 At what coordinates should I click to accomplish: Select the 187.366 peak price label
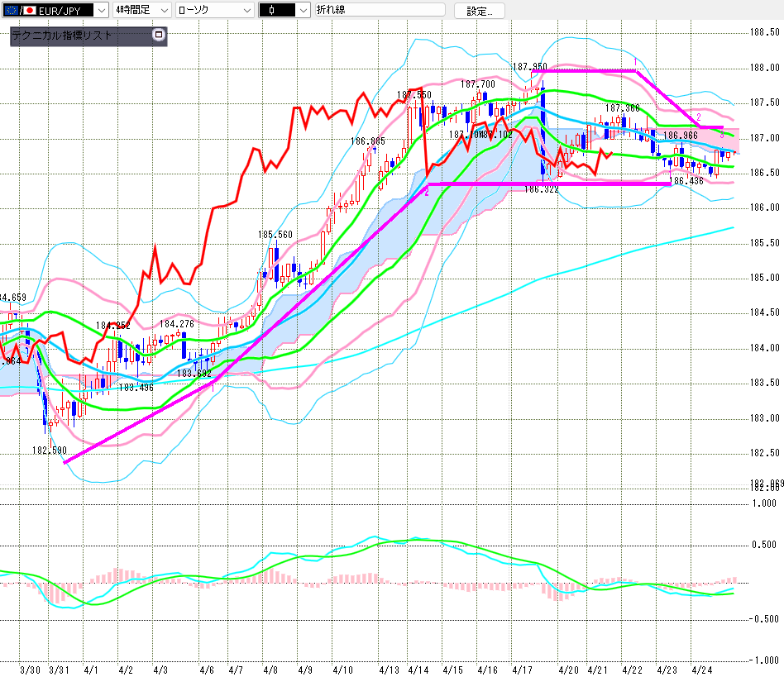[622, 108]
